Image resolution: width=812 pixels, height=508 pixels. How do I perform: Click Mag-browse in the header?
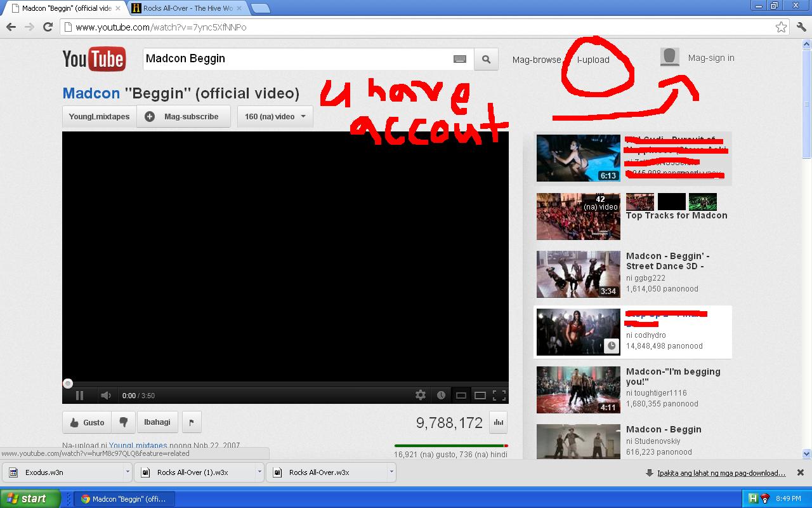(x=537, y=60)
